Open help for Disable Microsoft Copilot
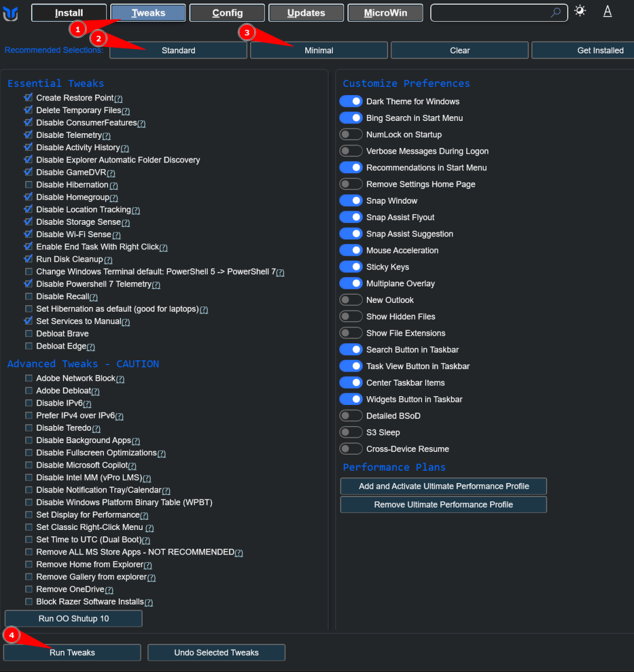 pos(132,466)
